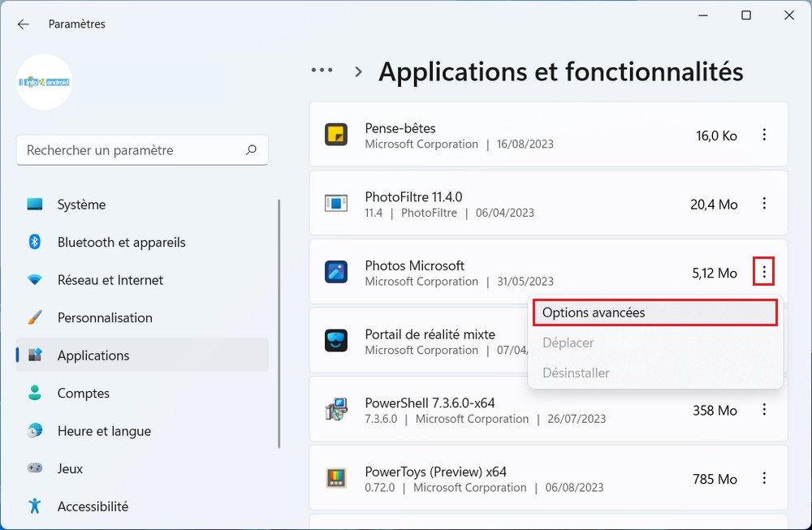Choose Options avancées from the context menu
Screen dimensions: 812x530
(x=655, y=312)
